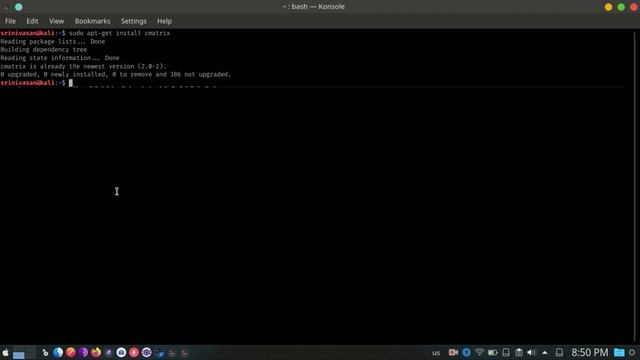
Task: Click 'cmatrix is already the newest version' line
Action: pyautogui.click(x=83, y=66)
